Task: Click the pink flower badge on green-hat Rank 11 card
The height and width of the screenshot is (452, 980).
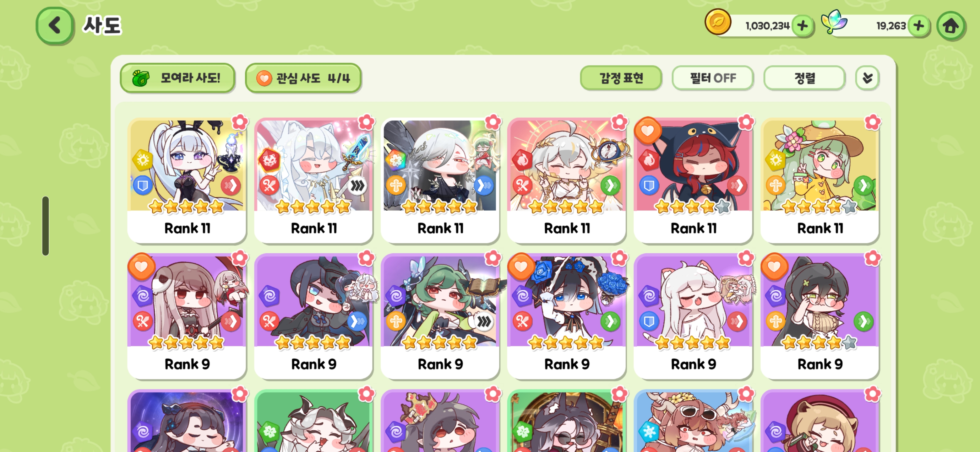Action: tap(872, 122)
